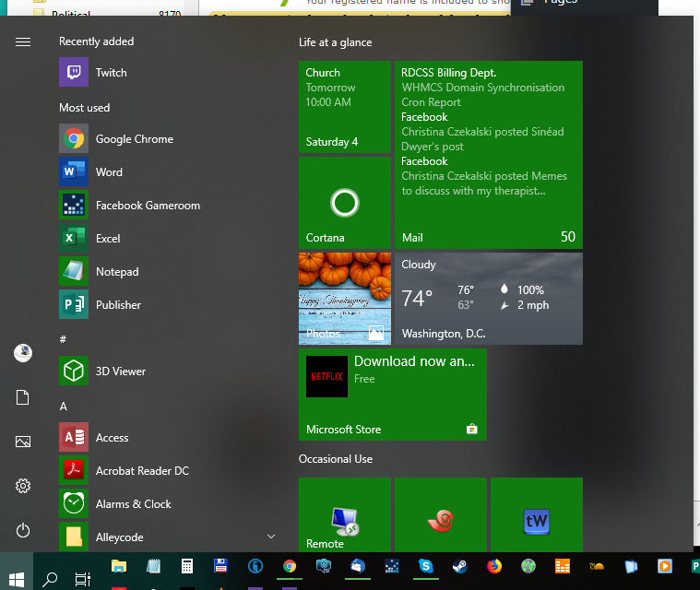The width and height of the screenshot is (700, 590).
Task: Open the Mail tile with 50 unread
Action: pyautogui.click(x=489, y=155)
